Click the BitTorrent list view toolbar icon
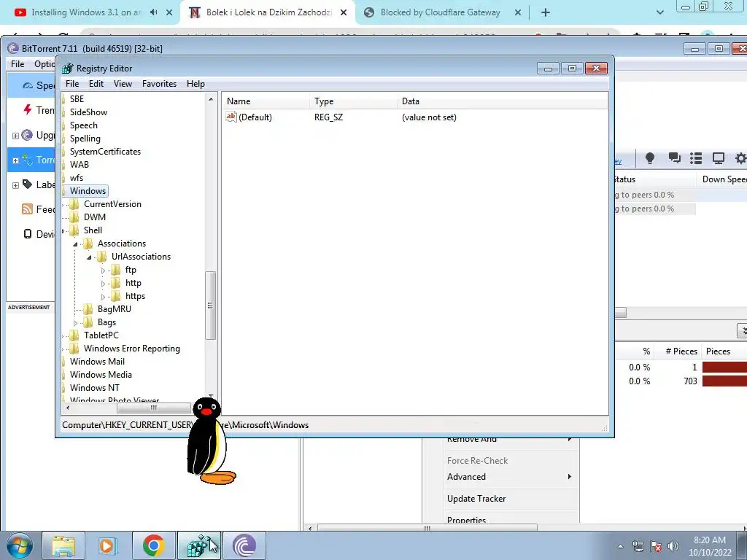This screenshot has width=747, height=560. (x=696, y=158)
